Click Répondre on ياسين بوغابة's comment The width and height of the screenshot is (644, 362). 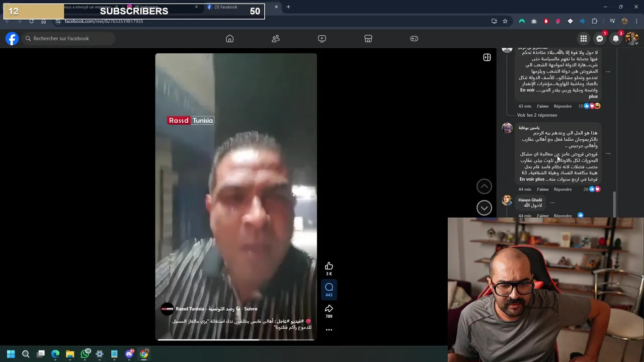(562, 190)
